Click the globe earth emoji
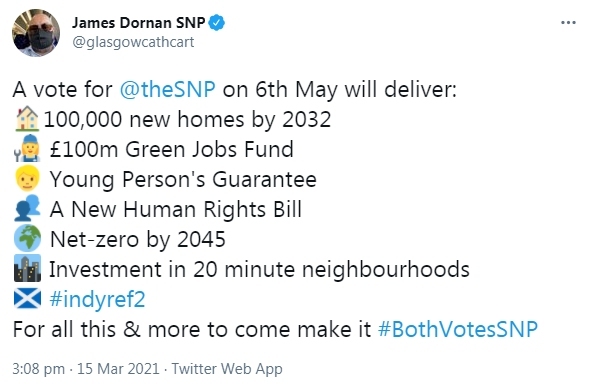The image size is (592, 389). [x=27, y=238]
